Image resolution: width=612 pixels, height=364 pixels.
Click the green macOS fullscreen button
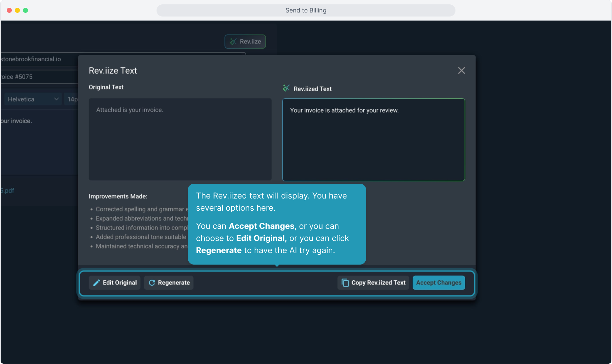click(25, 10)
